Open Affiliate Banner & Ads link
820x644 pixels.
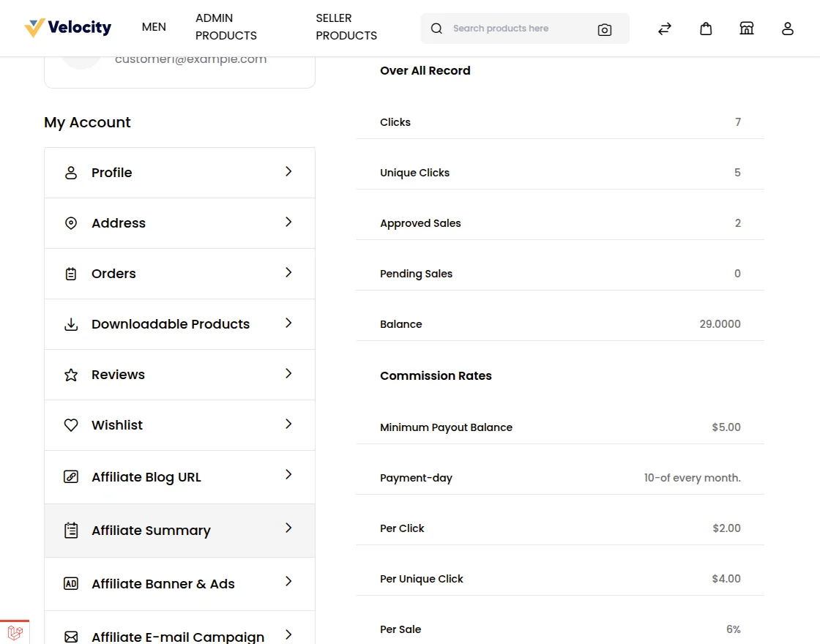(x=163, y=584)
